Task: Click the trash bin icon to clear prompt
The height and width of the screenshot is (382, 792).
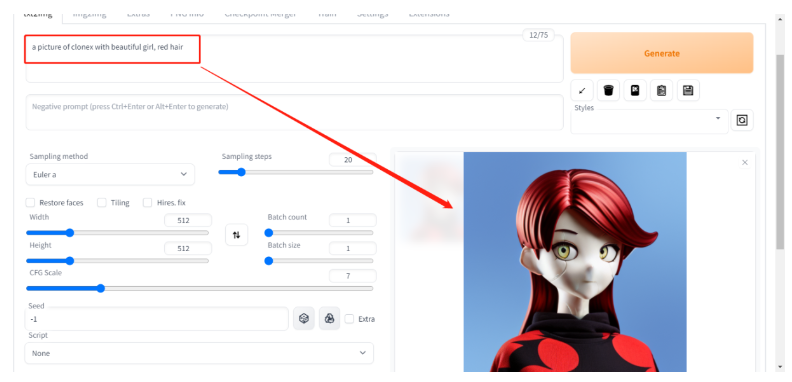Action: point(608,90)
